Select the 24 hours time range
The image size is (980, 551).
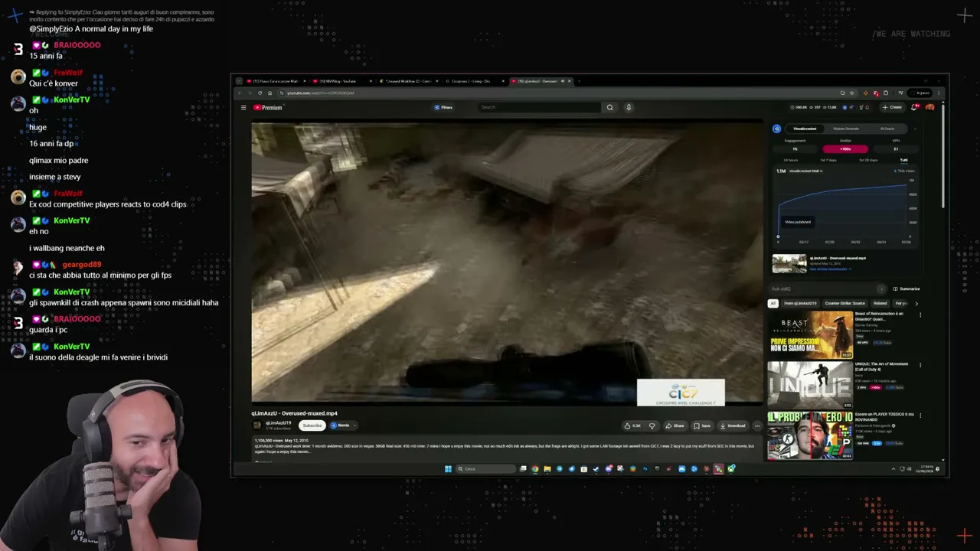[x=791, y=160]
